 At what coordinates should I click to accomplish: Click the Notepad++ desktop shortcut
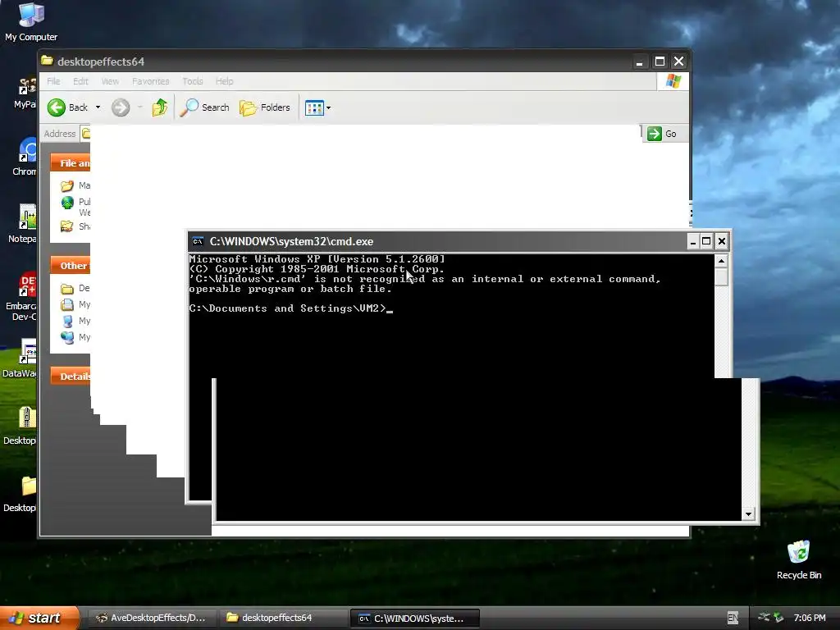pyautogui.click(x=22, y=224)
